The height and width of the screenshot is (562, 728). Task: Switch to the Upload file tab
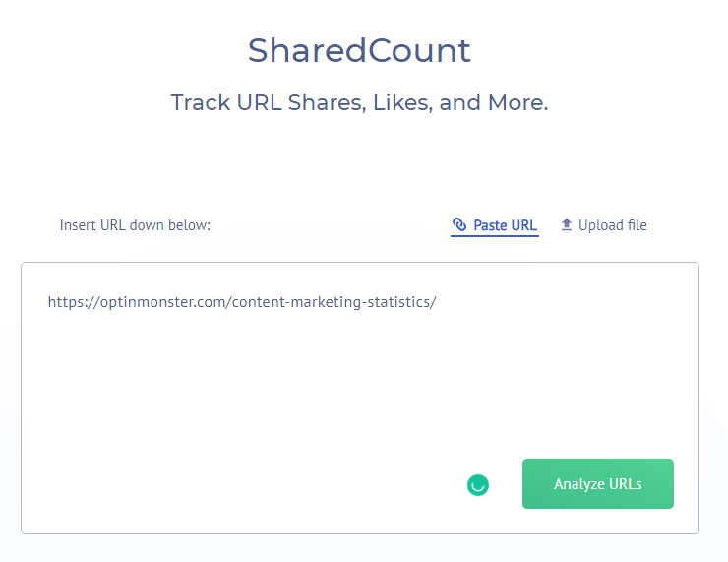[604, 225]
